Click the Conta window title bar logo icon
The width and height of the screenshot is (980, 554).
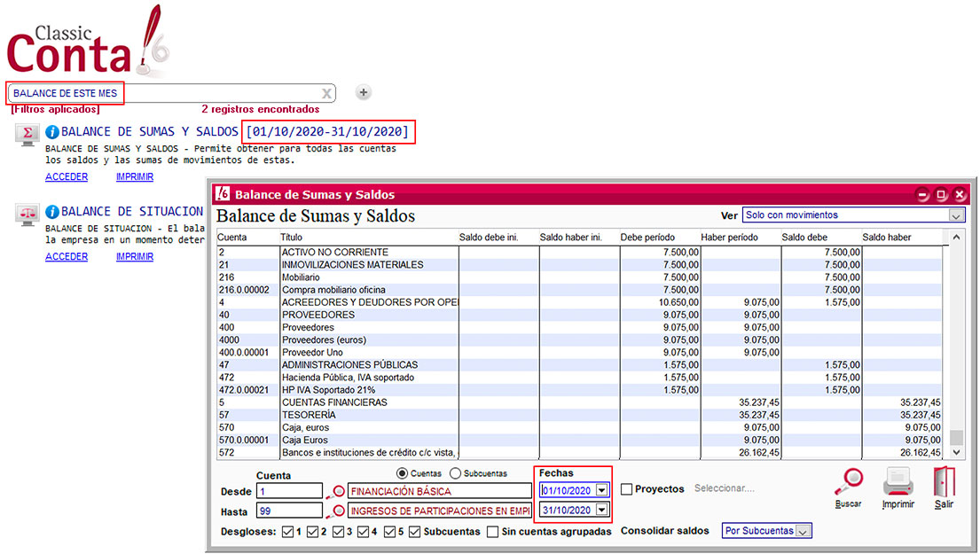pyautogui.click(x=223, y=194)
